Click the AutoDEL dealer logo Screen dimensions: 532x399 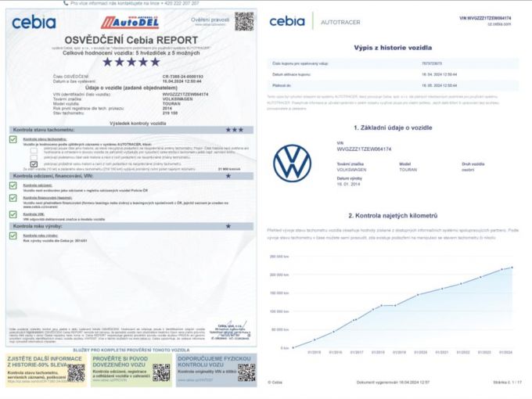pyautogui.click(x=130, y=23)
